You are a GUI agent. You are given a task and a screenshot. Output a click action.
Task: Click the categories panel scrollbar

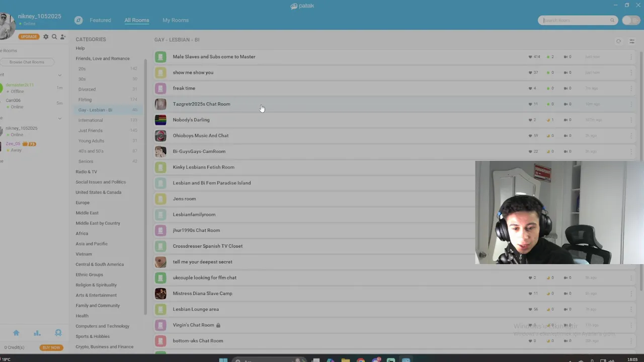point(145,186)
